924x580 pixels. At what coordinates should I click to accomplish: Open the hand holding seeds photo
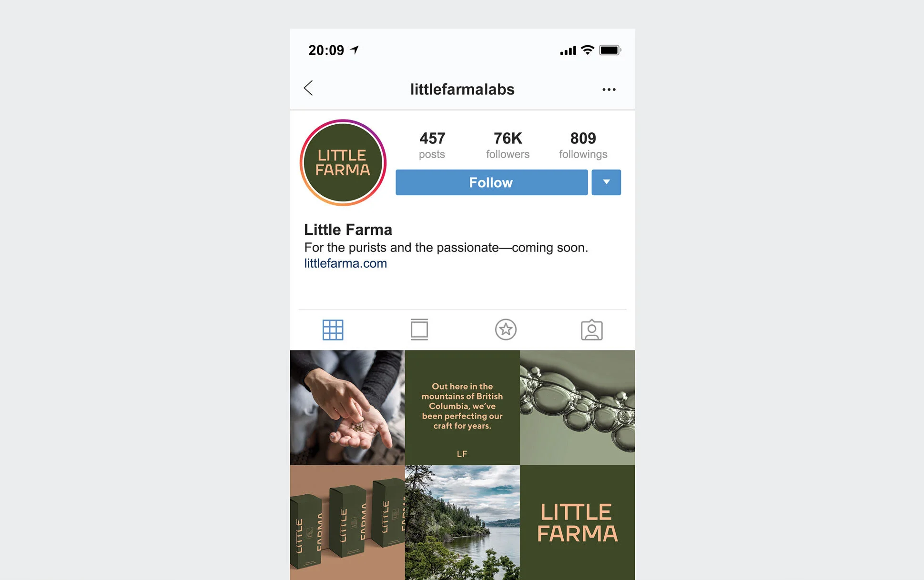347,408
